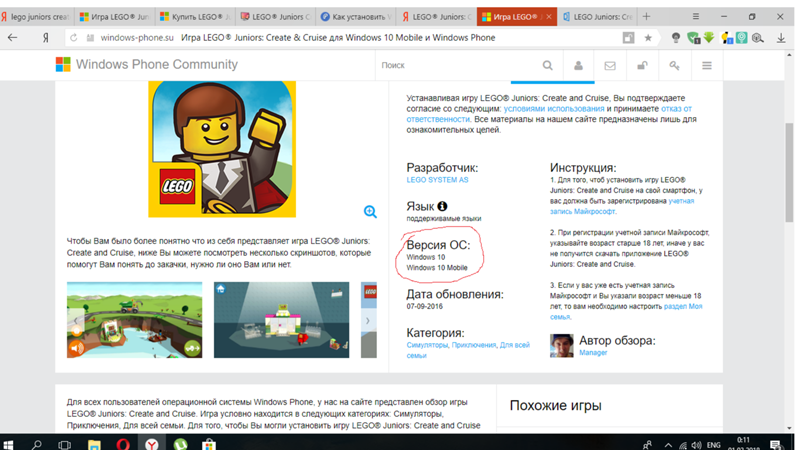This screenshot has width=800, height=450.
Task: Open the 'условиями использования' link
Action: point(554,109)
